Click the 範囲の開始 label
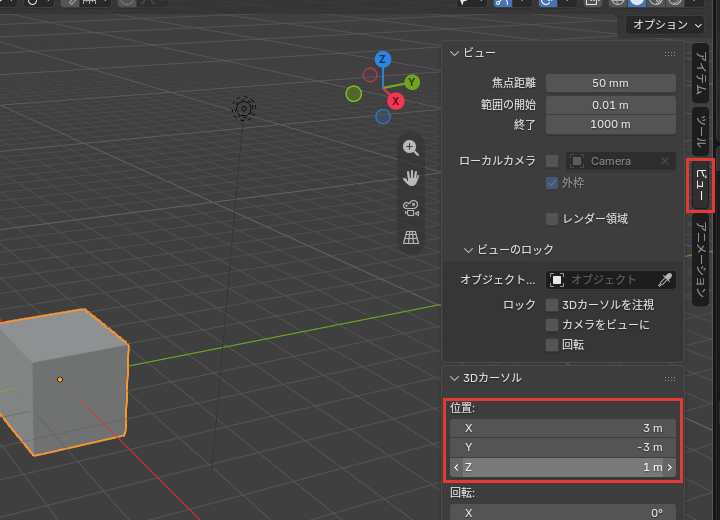720x520 pixels. (508, 105)
